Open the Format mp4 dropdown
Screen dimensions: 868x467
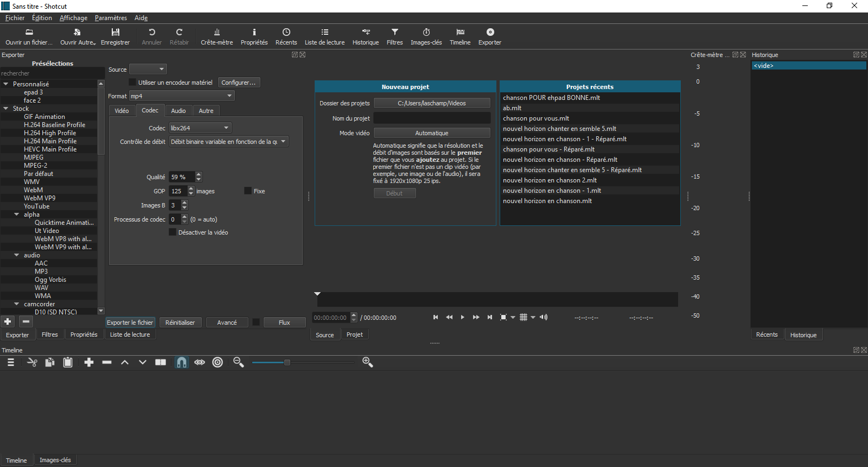tap(182, 96)
